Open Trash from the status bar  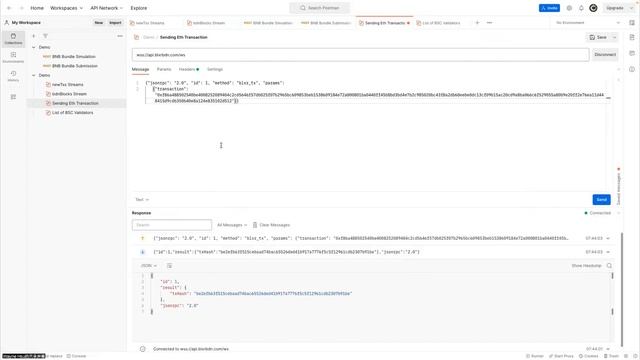tap(611, 356)
